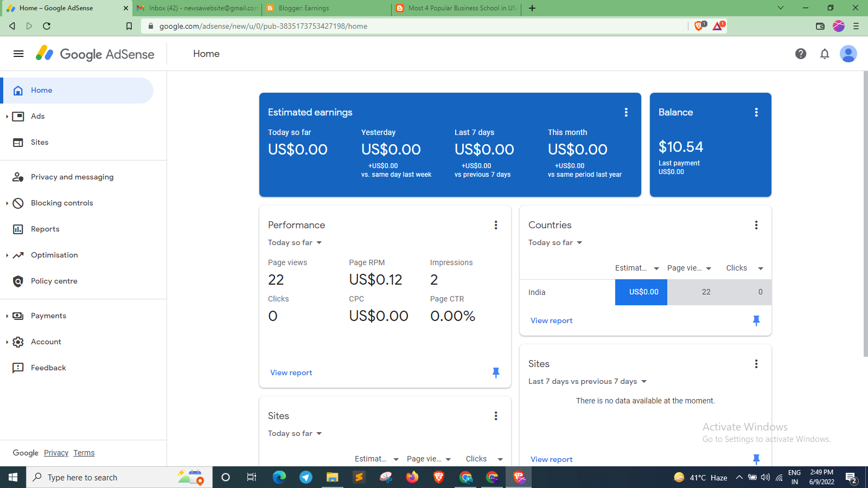
Task: Open the Help question mark icon
Action: tap(801, 54)
